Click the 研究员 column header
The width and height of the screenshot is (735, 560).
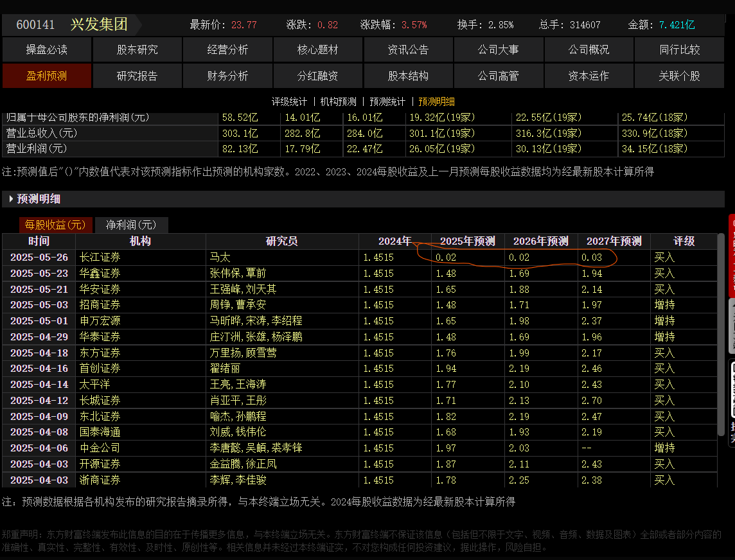point(281,241)
